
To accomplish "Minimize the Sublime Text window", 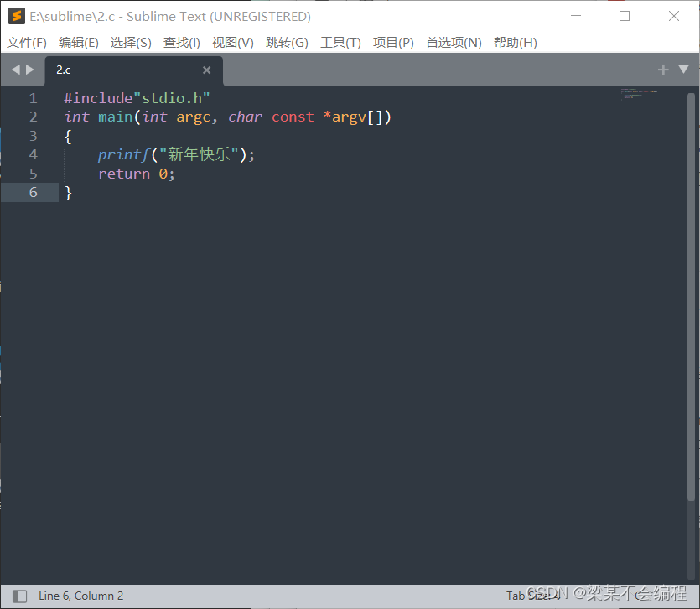I will point(576,16).
